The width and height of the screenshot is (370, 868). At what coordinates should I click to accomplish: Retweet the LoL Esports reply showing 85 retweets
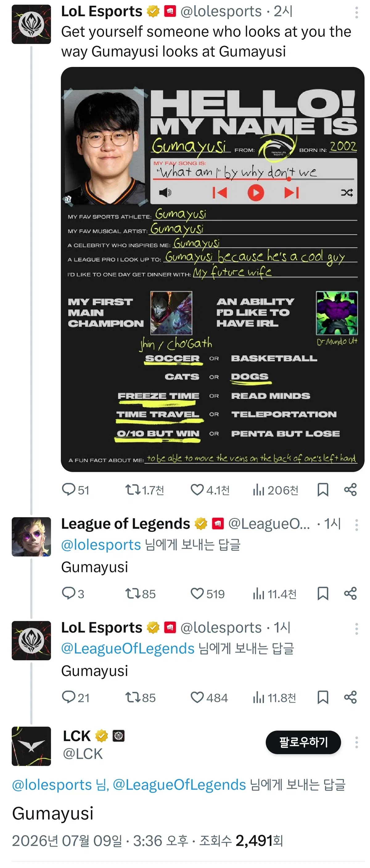coord(140,697)
